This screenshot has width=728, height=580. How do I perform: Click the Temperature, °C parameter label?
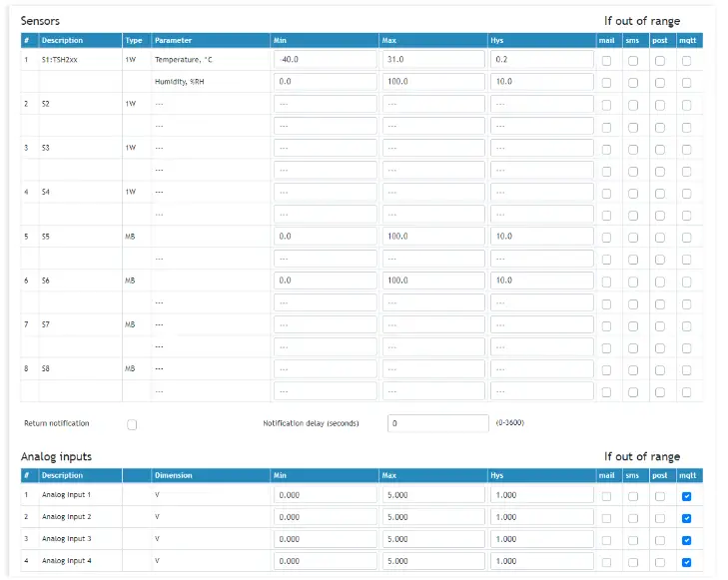tap(184, 60)
